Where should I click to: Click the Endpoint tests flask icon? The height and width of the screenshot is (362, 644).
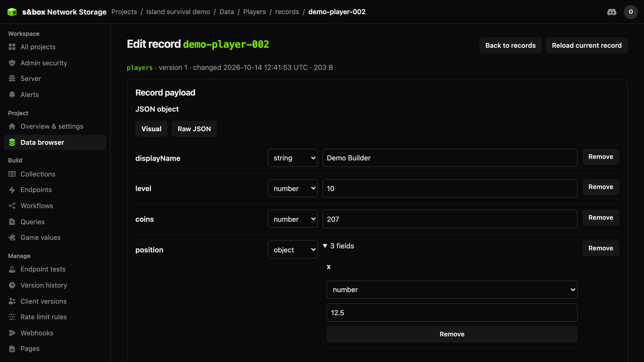coord(12,269)
